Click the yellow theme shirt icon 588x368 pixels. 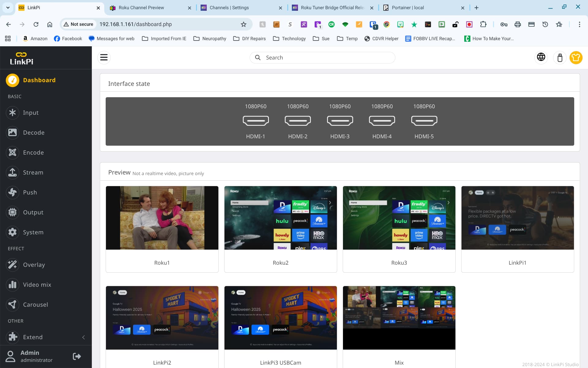click(576, 57)
